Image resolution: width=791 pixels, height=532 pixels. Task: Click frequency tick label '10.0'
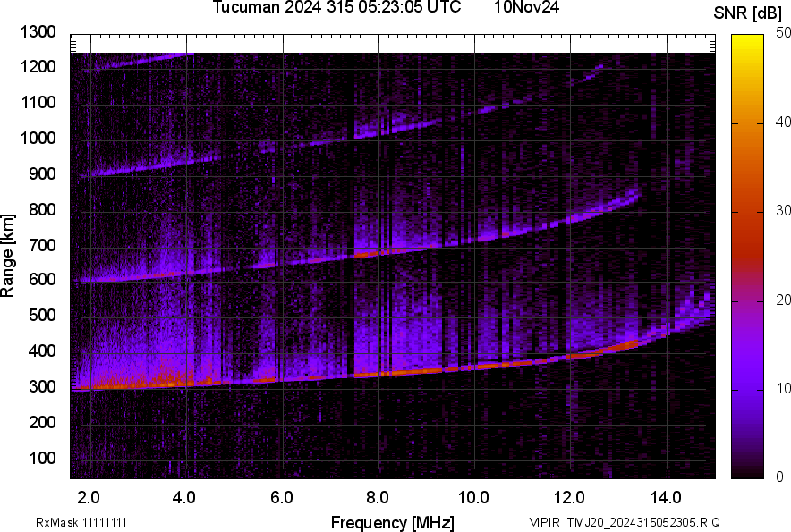(473, 498)
